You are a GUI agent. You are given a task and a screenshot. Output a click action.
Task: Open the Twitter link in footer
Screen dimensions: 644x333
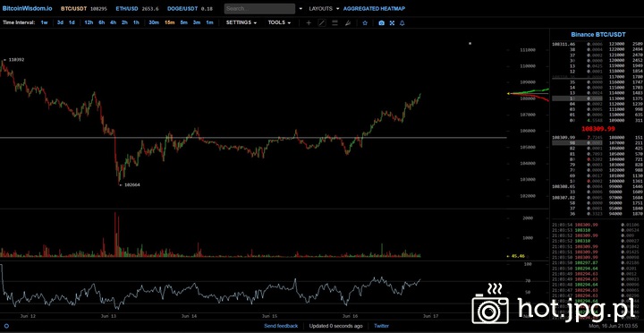(x=382, y=326)
